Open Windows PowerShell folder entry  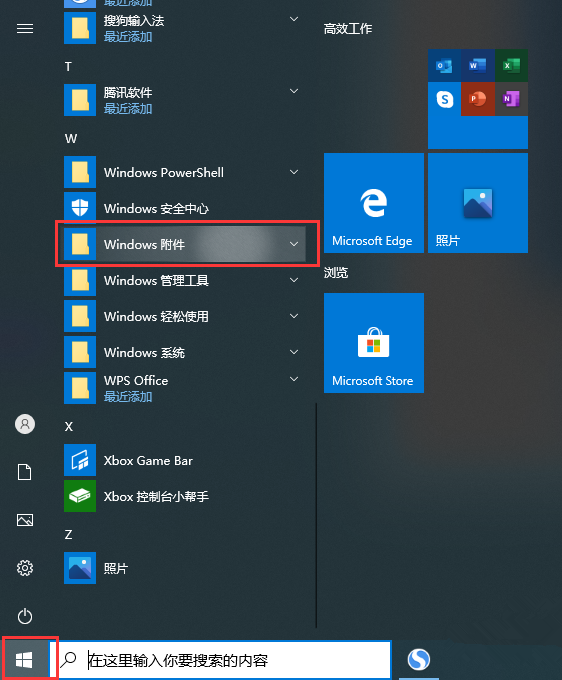coord(185,173)
